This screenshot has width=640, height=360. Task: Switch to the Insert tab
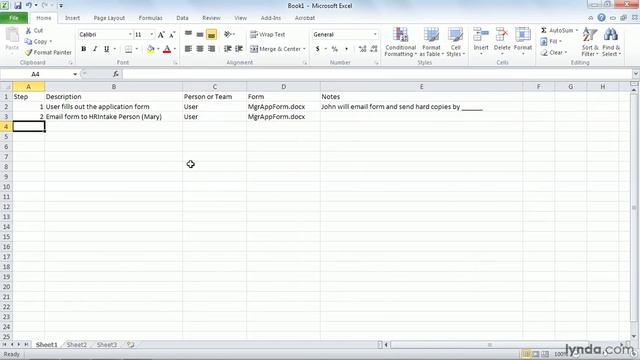point(72,18)
